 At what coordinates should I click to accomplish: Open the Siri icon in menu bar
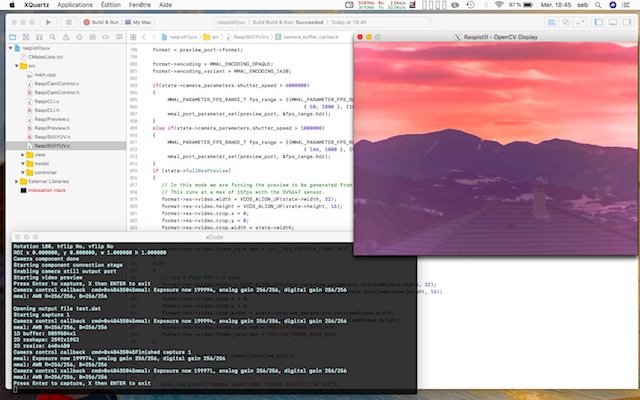click(613, 5)
